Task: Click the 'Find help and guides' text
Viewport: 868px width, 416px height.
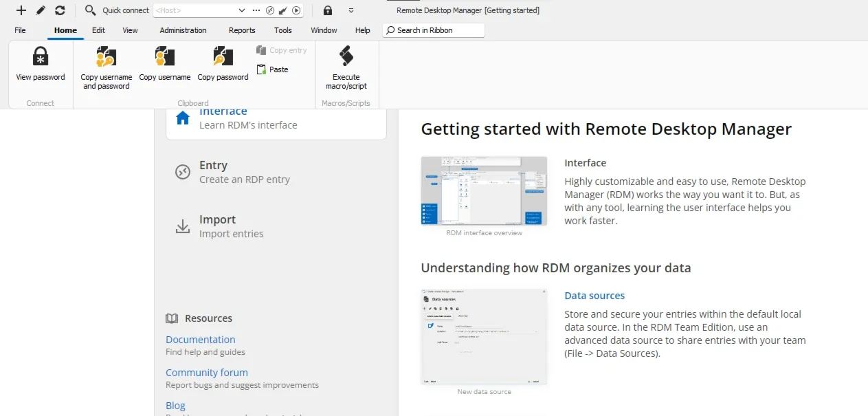Action: point(205,352)
